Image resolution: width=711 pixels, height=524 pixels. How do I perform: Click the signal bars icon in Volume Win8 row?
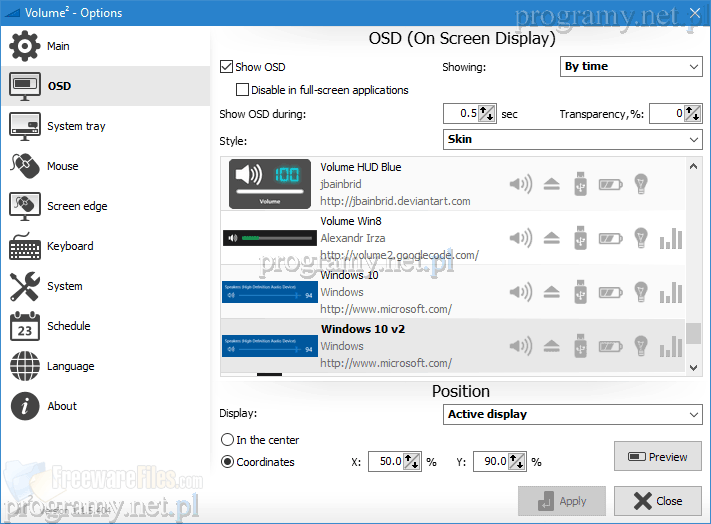tap(673, 238)
